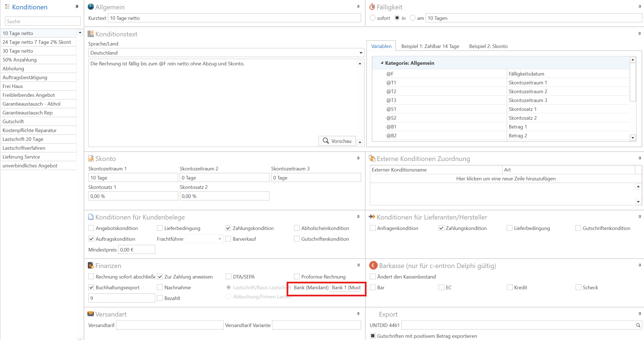Click the Export panel pin icon
Viewport: 644px width, 340px height.
point(640,314)
